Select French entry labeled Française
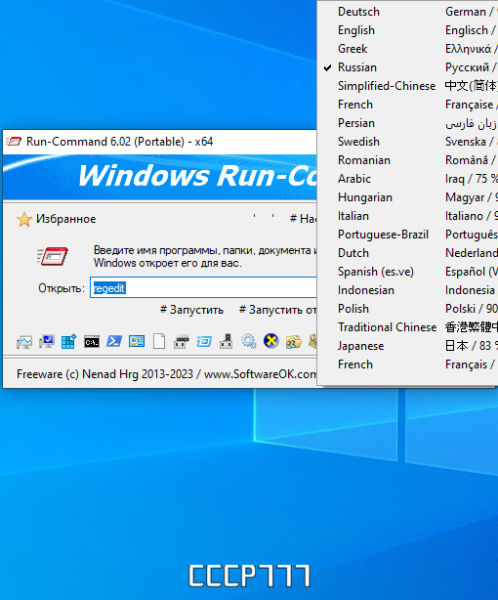This screenshot has width=498, height=600. click(x=407, y=104)
